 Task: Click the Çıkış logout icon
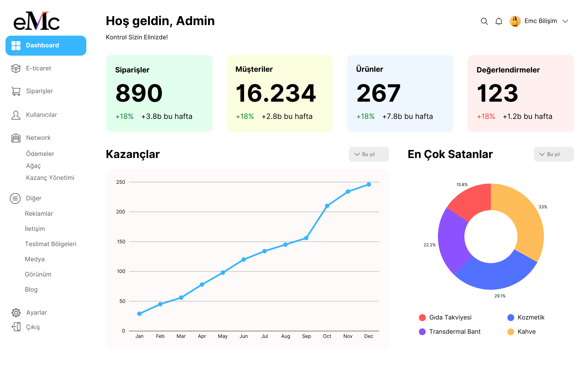tap(16, 327)
